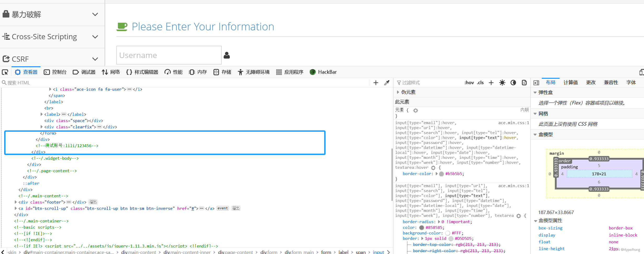Open the 性能 performance tab
Image resolution: width=644 pixels, height=254 pixels.
click(173, 72)
